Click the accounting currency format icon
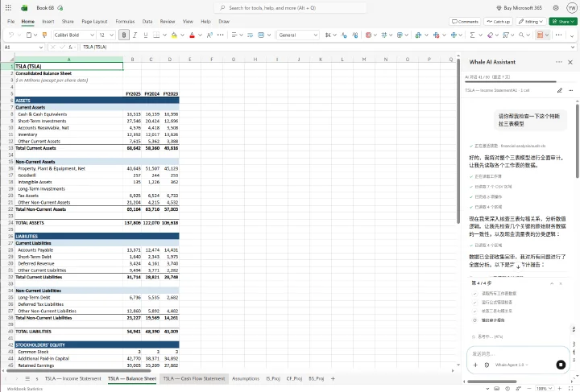Viewport: 580px width, 392px height. pos(328,35)
